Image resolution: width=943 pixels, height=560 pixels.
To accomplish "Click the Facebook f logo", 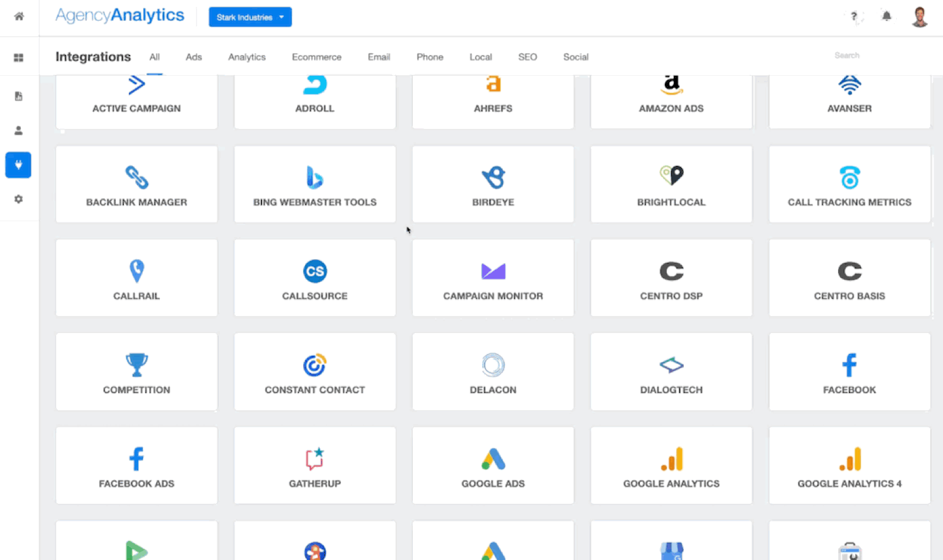I will 849,365.
